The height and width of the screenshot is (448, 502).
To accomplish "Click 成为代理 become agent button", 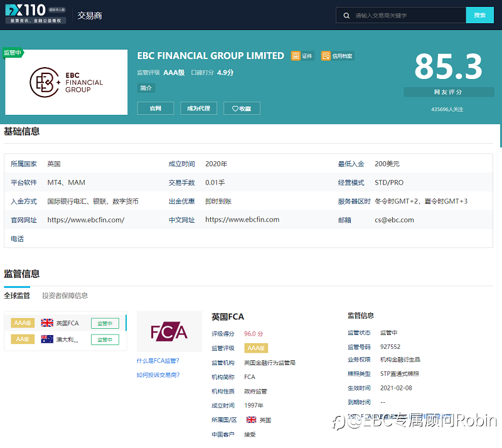I will [x=198, y=109].
